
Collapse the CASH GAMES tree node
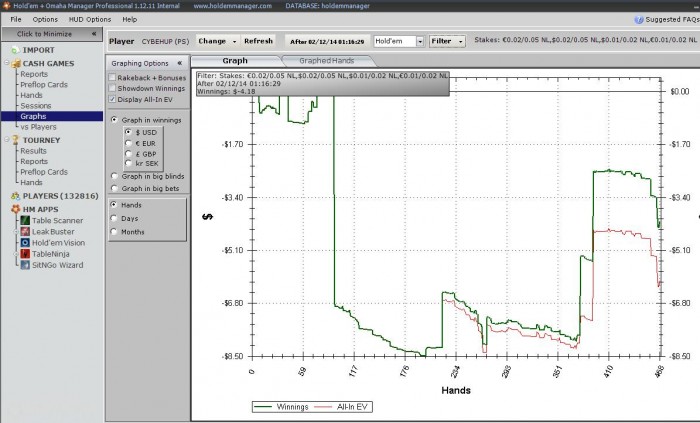click(7, 63)
